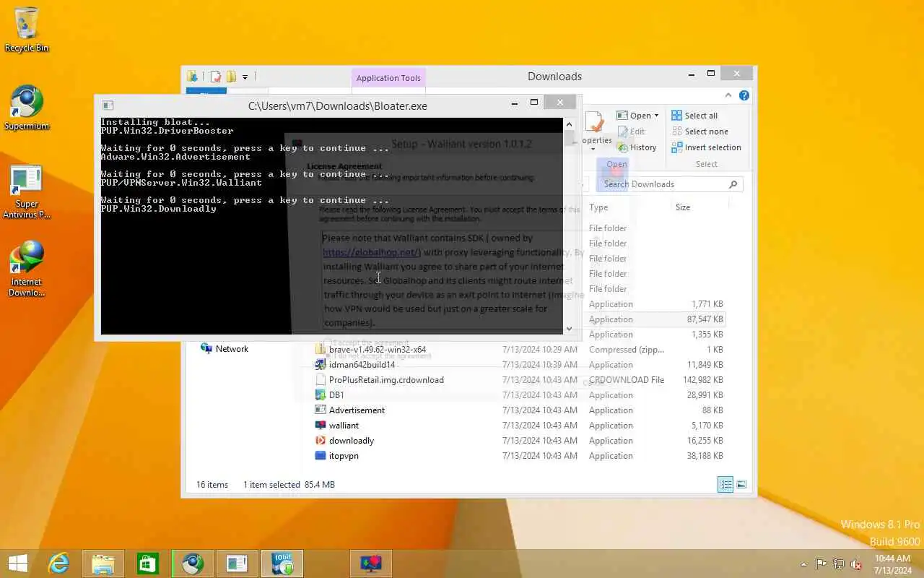Click New folder quick access toolbar icon

[x=231, y=77]
